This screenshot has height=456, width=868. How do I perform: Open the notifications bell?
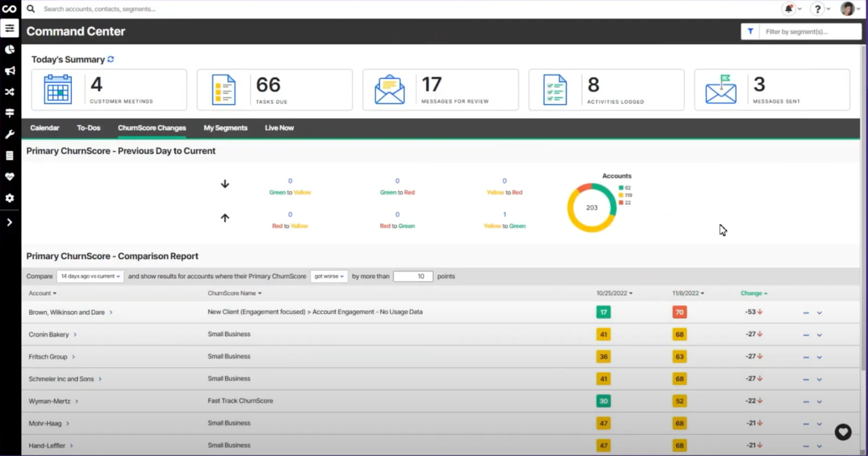(789, 9)
